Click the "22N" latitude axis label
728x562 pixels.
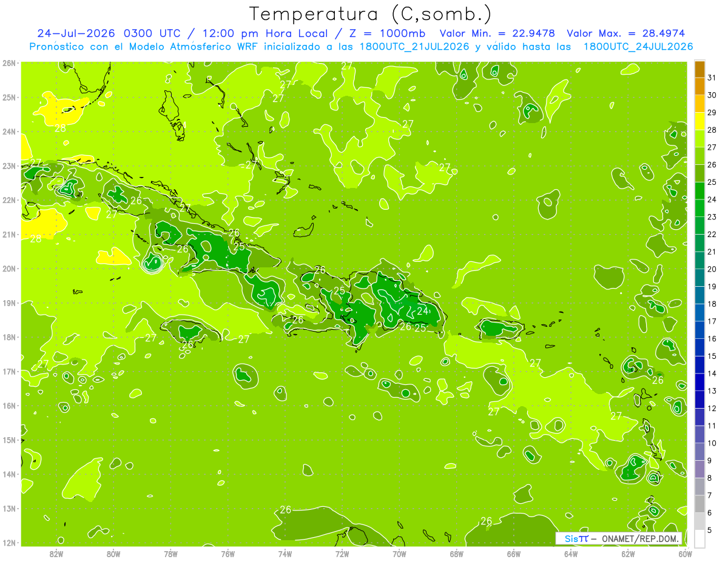[x=9, y=200]
